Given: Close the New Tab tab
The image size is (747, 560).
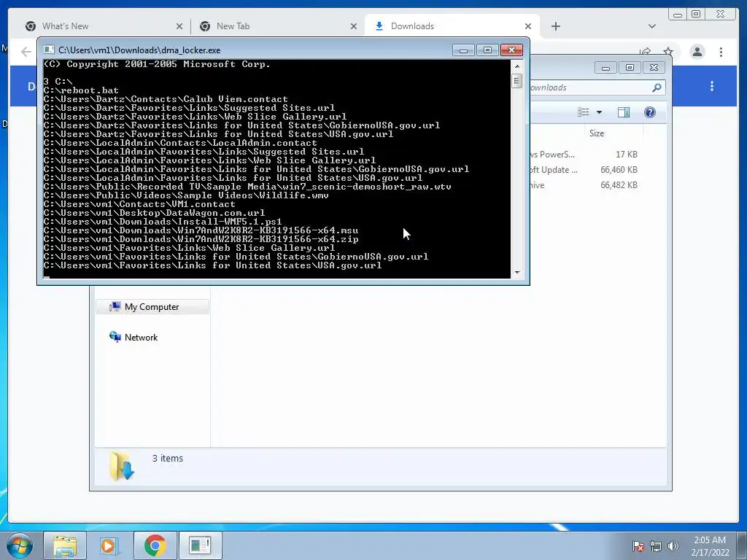Looking at the screenshot, I should point(354,27).
